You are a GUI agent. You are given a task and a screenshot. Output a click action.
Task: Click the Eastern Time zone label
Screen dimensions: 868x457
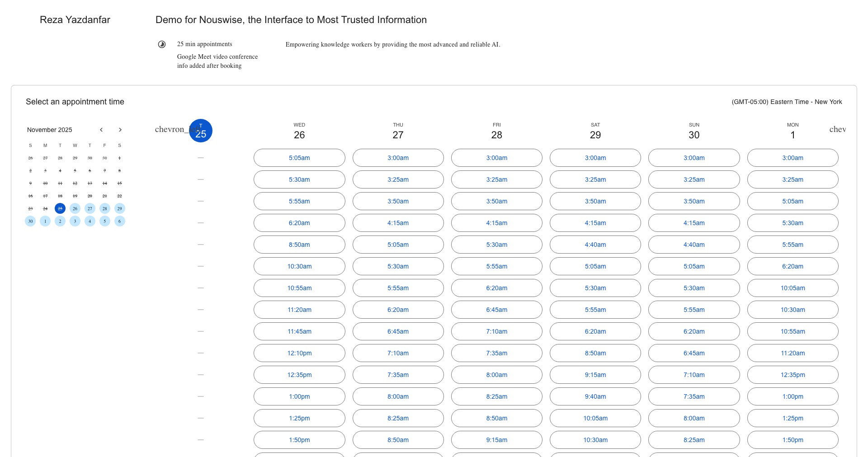click(787, 102)
